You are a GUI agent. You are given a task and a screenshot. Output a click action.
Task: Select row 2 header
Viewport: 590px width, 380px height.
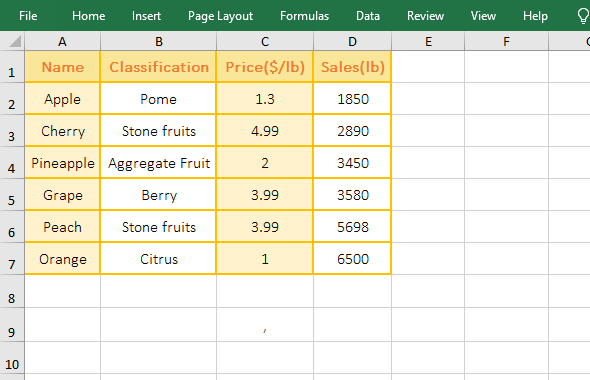pyautogui.click(x=12, y=99)
